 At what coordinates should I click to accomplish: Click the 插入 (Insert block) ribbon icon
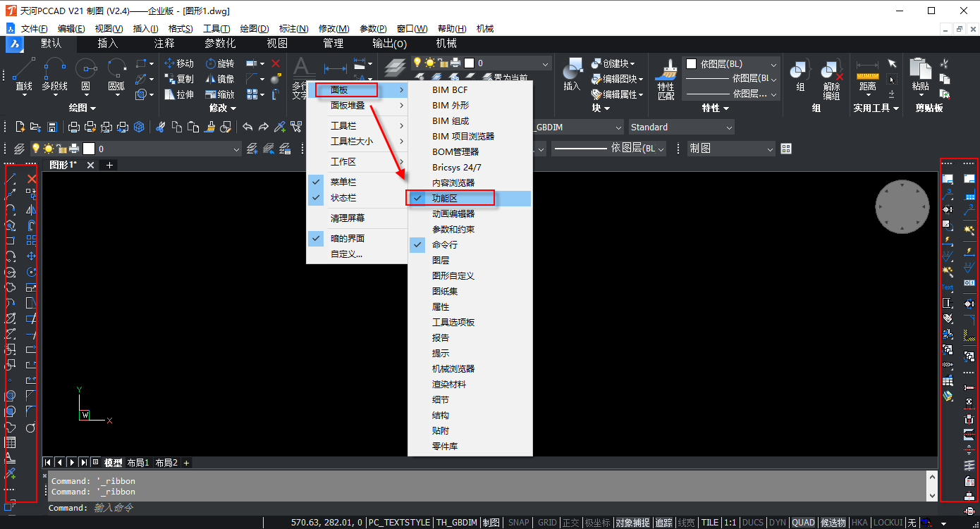572,74
